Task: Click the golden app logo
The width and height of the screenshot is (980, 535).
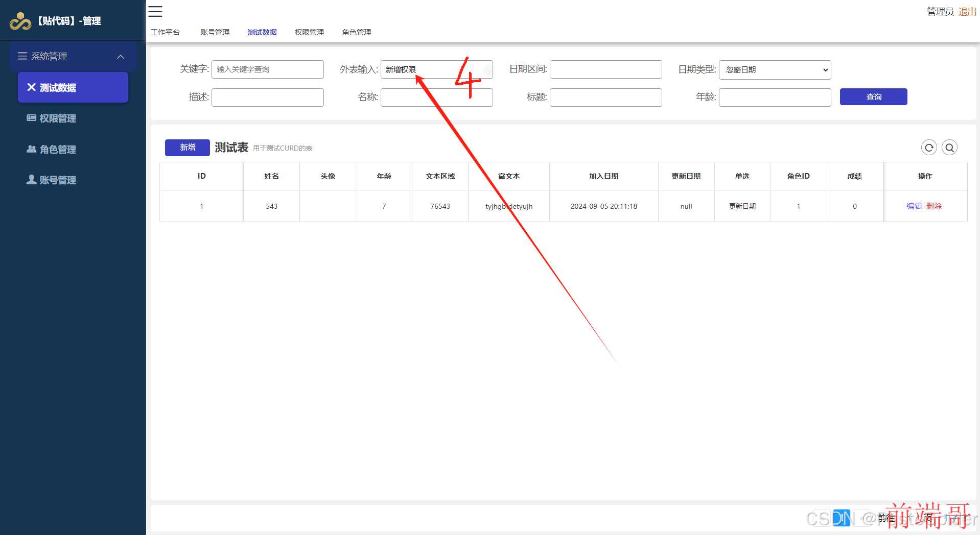Action: coord(20,21)
